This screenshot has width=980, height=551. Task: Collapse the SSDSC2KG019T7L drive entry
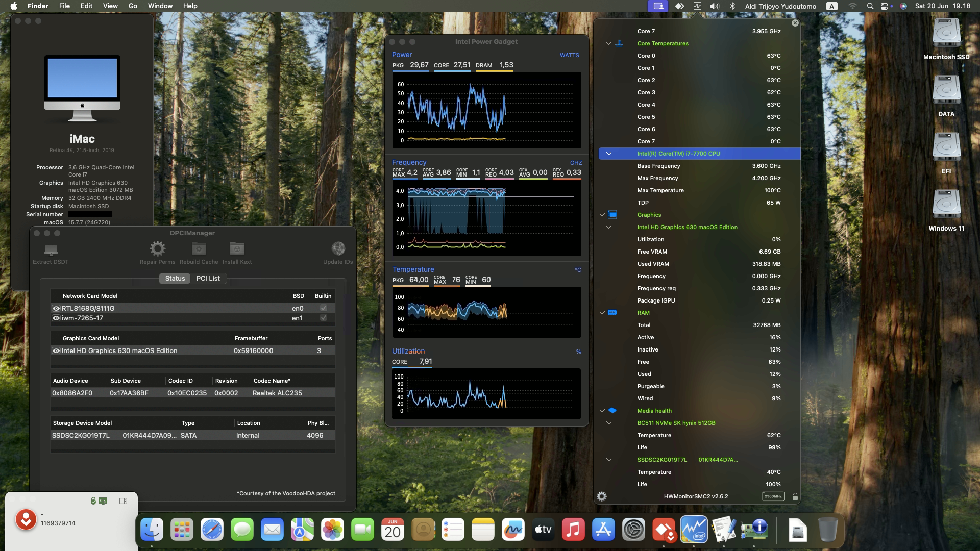[608, 460]
